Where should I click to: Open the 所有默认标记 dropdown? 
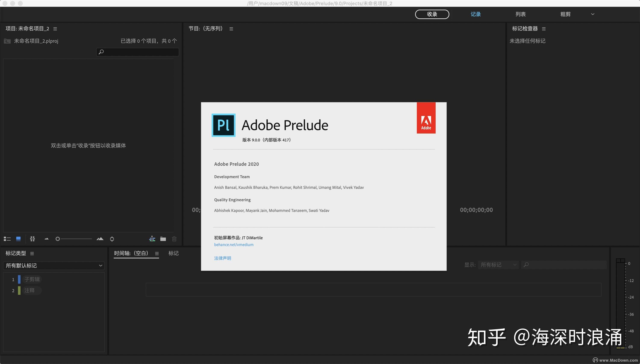tap(54, 266)
